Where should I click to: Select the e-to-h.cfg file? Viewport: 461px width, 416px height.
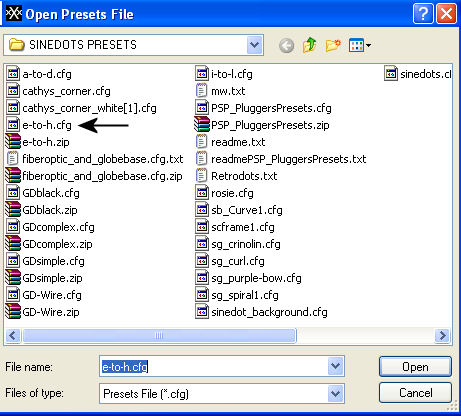pos(39,125)
